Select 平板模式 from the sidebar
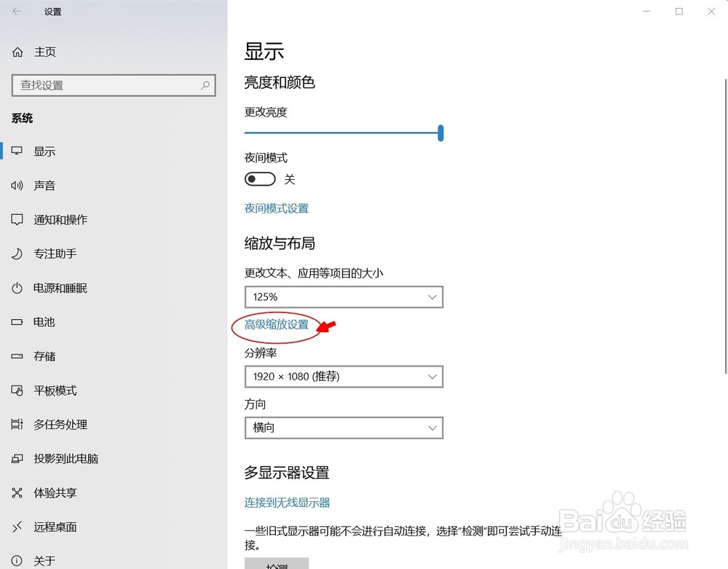 pyautogui.click(x=55, y=391)
